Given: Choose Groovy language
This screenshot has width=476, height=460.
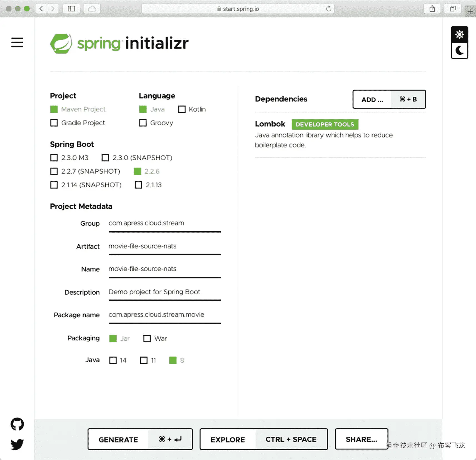Looking at the screenshot, I should pyautogui.click(x=156, y=123).
